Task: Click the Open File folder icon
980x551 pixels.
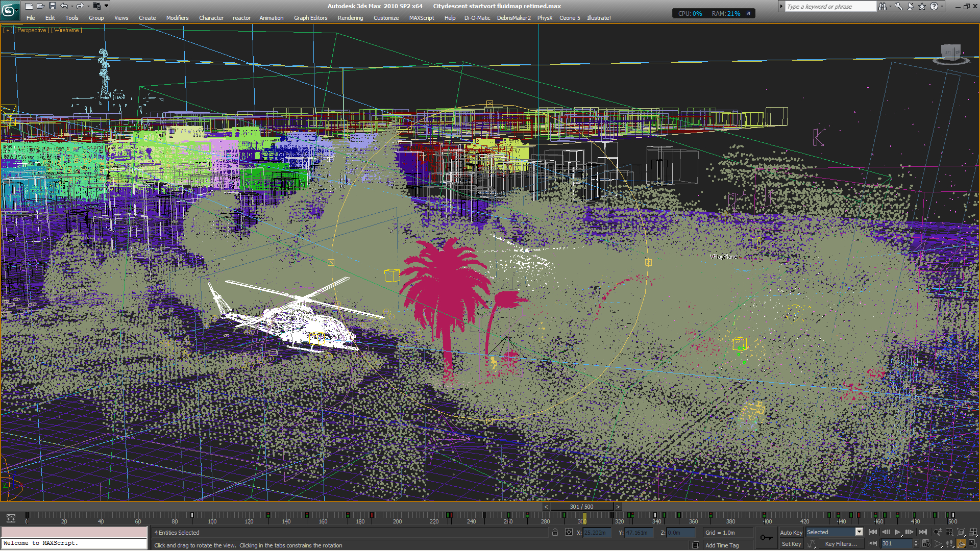Action: [x=40, y=6]
